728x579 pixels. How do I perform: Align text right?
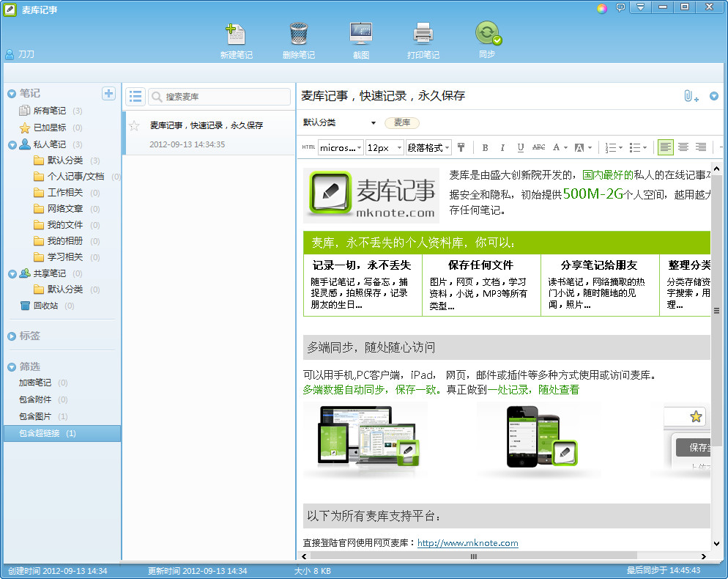(x=701, y=147)
